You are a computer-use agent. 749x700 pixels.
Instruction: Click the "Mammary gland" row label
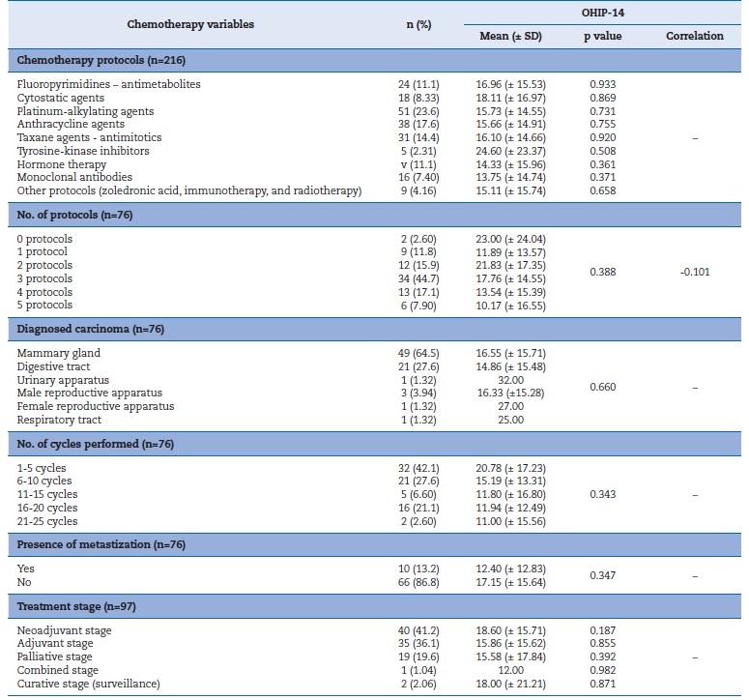point(58,354)
